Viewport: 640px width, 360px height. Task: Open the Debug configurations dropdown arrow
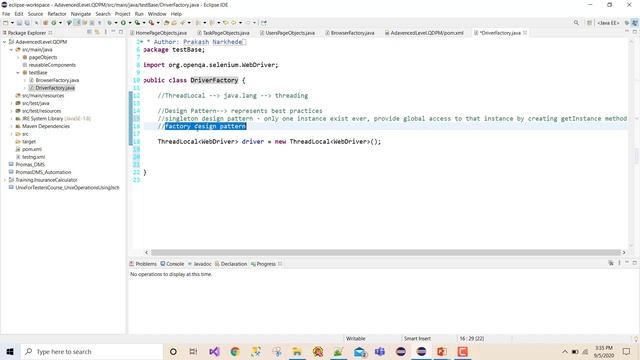point(116,23)
